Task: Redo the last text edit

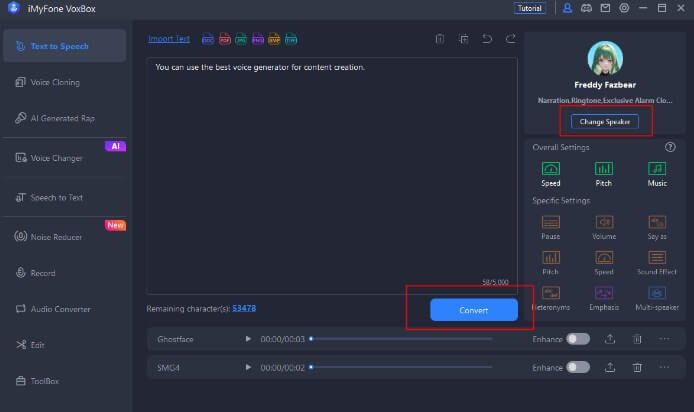Action: click(x=510, y=39)
